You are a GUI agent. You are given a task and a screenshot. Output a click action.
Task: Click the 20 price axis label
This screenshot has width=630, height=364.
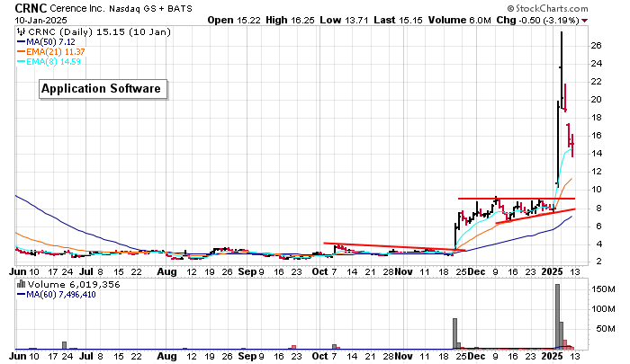coord(597,100)
